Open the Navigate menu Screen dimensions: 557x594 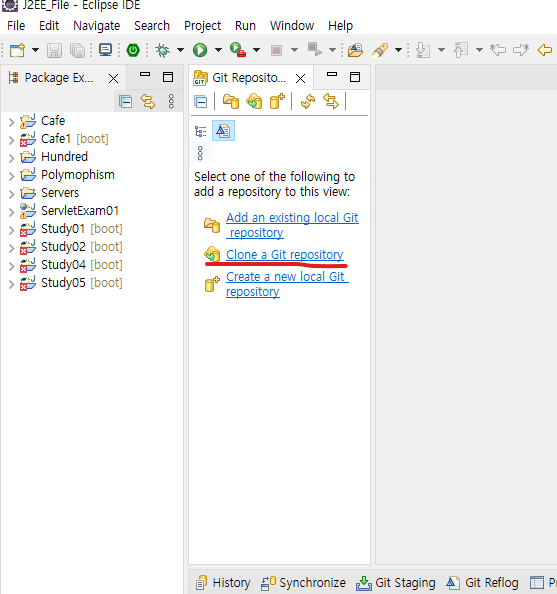tap(97, 26)
